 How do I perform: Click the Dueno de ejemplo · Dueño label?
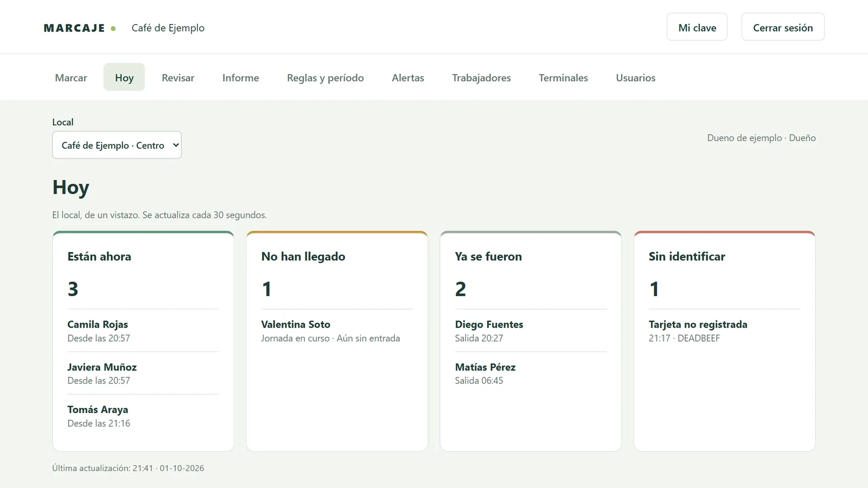[761, 138]
